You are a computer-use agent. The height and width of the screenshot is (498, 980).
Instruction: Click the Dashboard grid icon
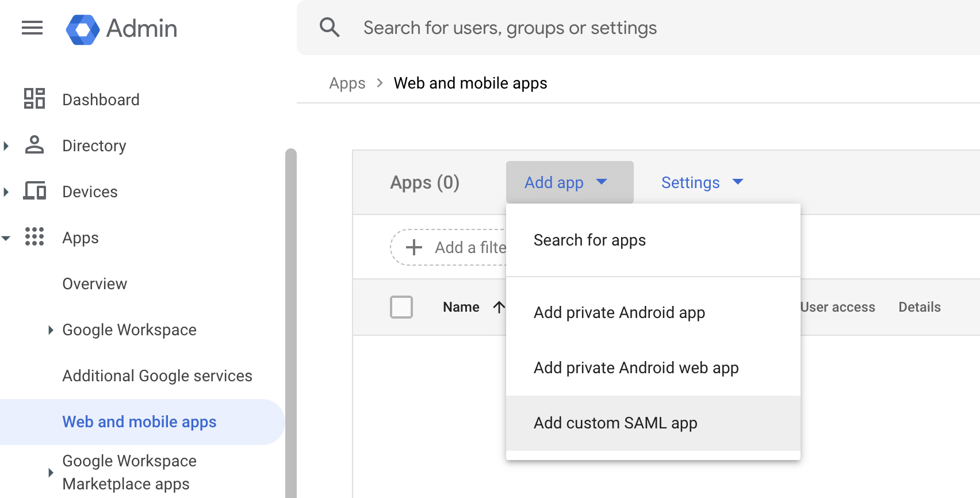[x=35, y=99]
